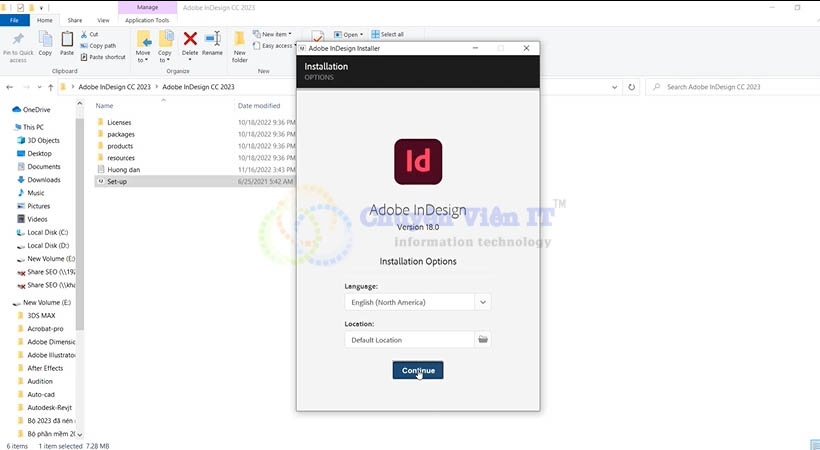Click the Search Adobe InDesign CC 2023 box
The width and height of the screenshot is (820, 450).
732,87
